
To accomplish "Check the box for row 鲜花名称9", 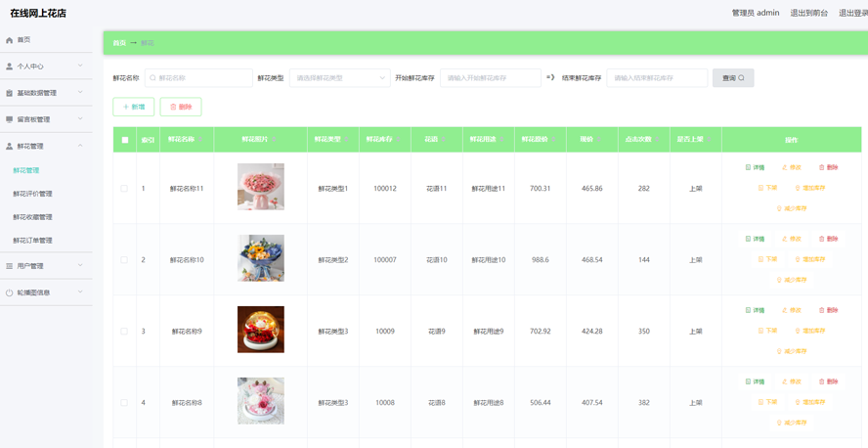I will tap(124, 332).
